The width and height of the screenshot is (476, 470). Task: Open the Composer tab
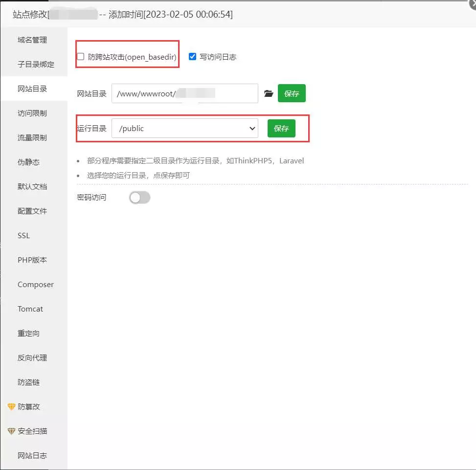pyautogui.click(x=36, y=284)
